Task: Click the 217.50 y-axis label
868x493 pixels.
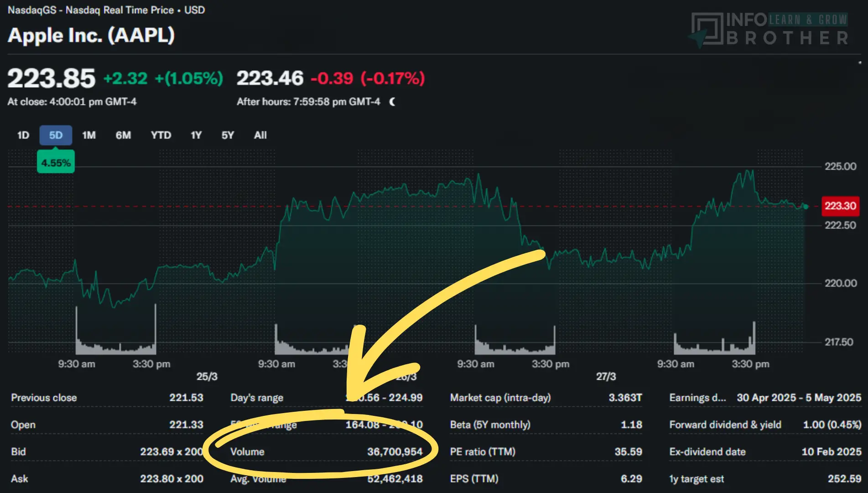Action: (x=838, y=342)
